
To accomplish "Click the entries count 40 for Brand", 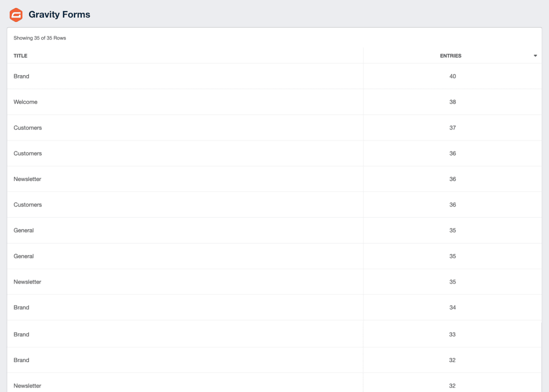I will [x=452, y=76].
